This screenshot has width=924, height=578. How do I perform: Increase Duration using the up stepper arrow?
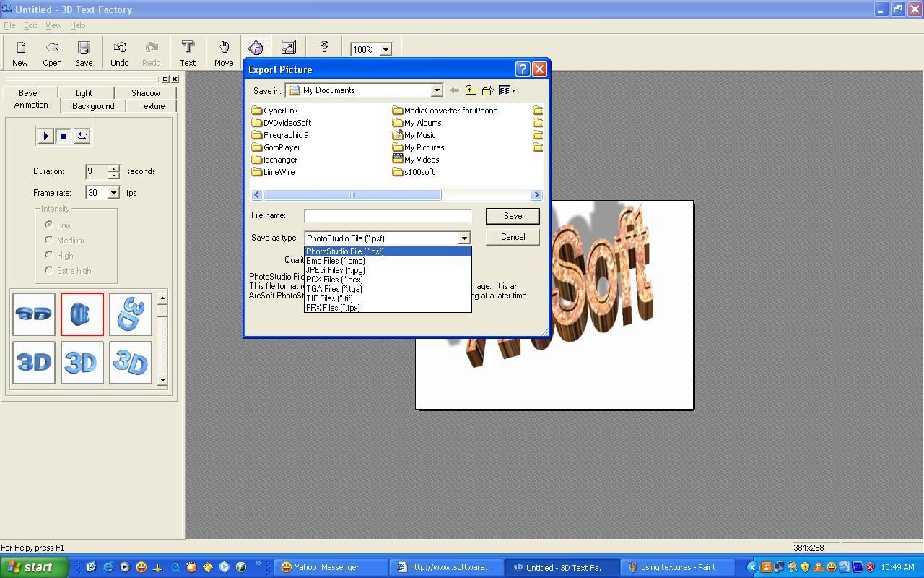(x=113, y=168)
